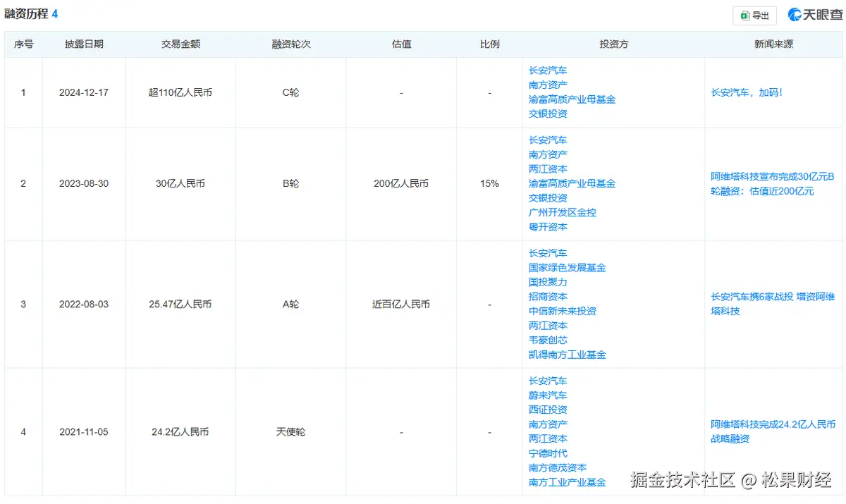
Task: Click the 导出 export button
Action: [754, 16]
